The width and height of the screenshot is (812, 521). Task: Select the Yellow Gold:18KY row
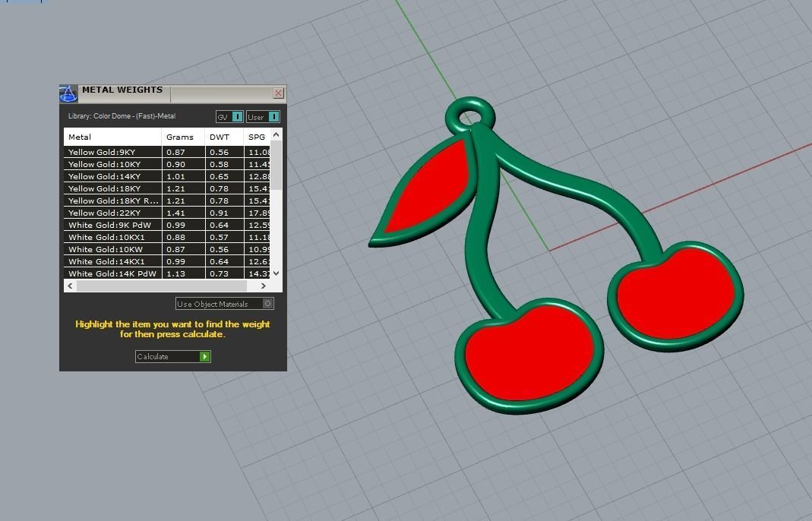point(167,188)
